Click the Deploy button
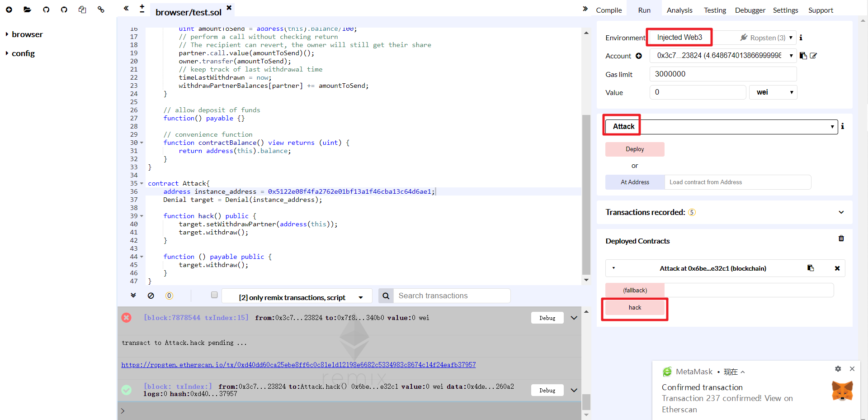This screenshot has width=868, height=420. pos(635,149)
